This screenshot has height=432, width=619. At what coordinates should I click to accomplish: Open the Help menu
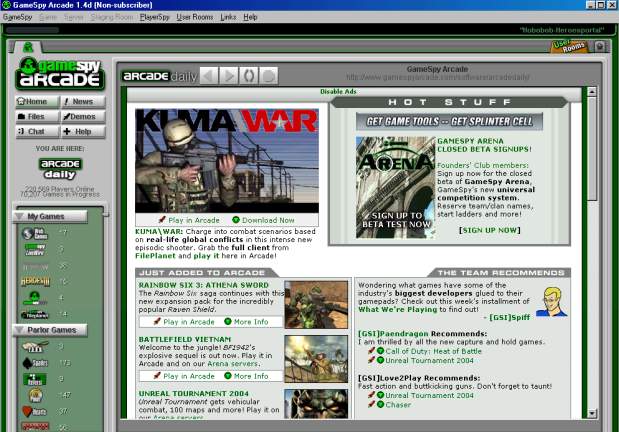coord(250,17)
